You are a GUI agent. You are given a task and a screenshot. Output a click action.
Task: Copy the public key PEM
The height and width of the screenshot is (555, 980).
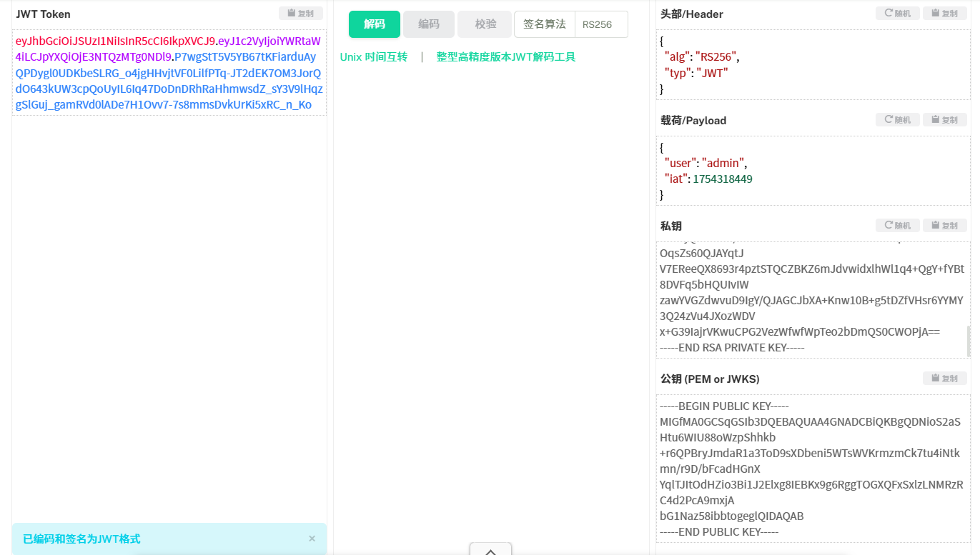(x=944, y=378)
